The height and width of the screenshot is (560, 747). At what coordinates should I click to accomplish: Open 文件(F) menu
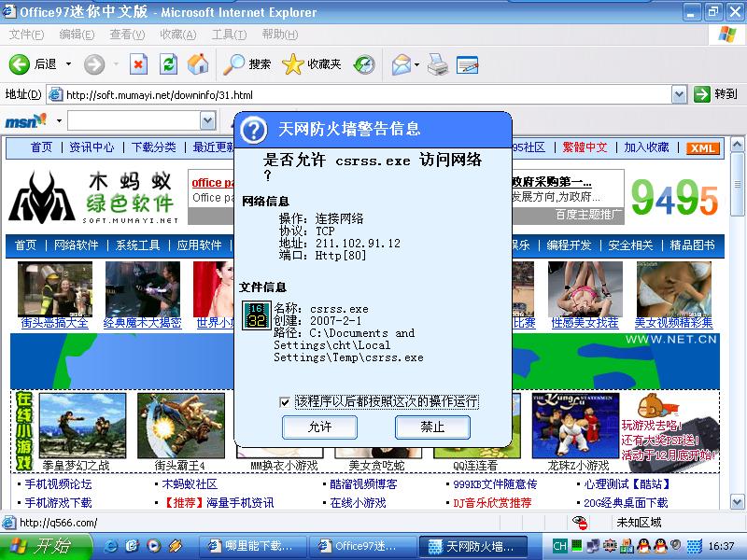(26, 35)
